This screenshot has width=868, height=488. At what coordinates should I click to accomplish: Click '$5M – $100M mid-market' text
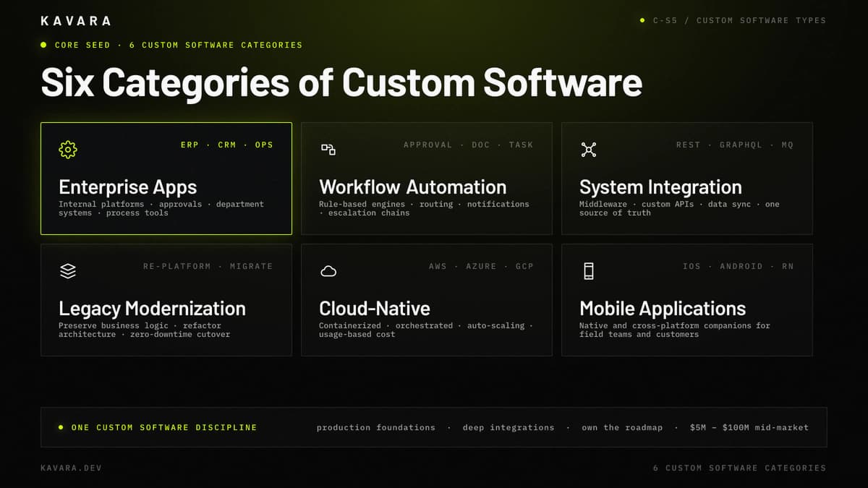[749, 427]
